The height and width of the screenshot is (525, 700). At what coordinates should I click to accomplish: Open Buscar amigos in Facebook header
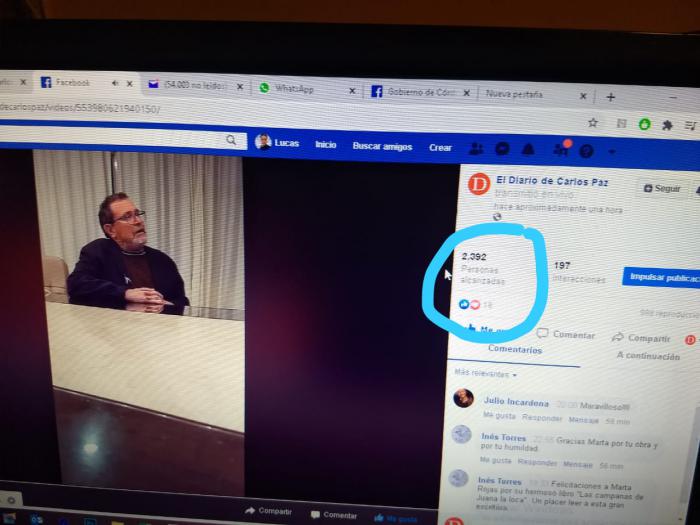[x=382, y=146]
